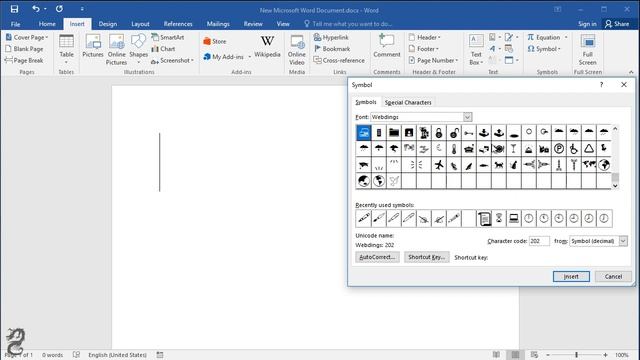Click the zoom slider handle

point(576,355)
